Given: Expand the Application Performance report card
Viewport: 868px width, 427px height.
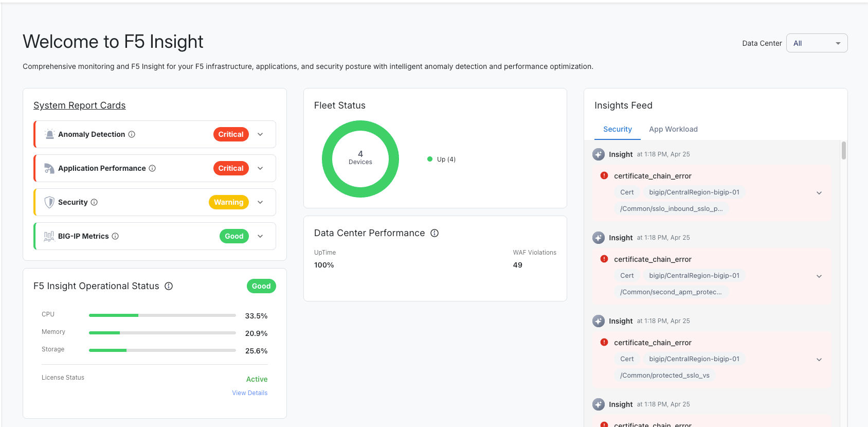Looking at the screenshot, I should click(260, 168).
